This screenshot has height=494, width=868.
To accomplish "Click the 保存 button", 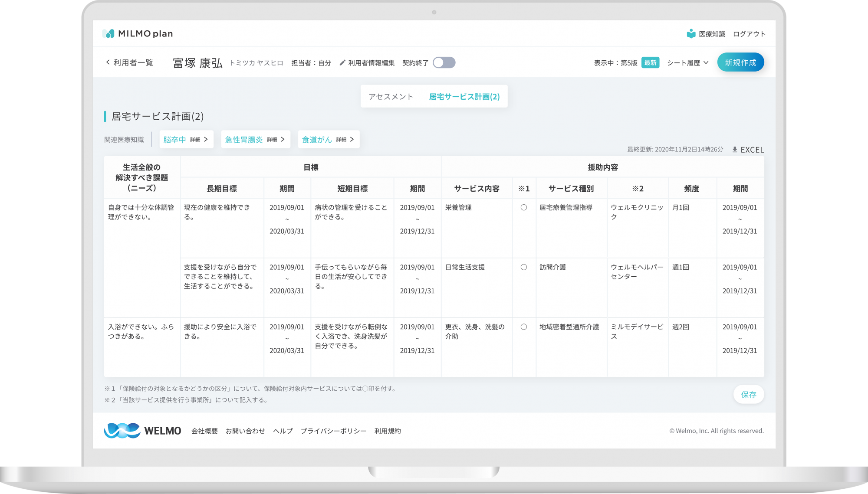I will tap(748, 394).
